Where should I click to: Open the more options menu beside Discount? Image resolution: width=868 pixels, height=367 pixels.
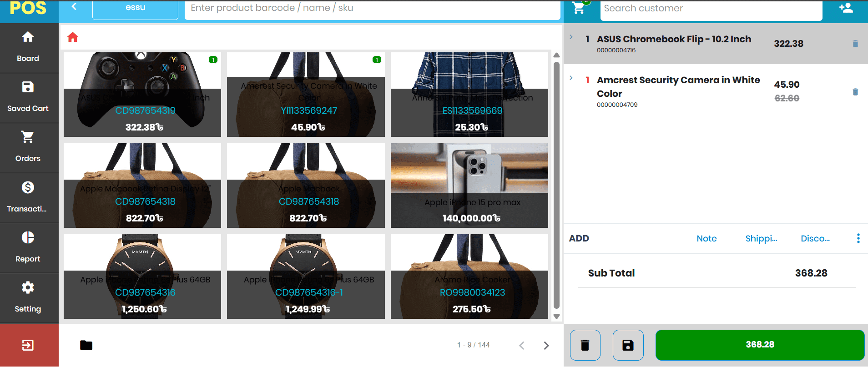point(858,238)
